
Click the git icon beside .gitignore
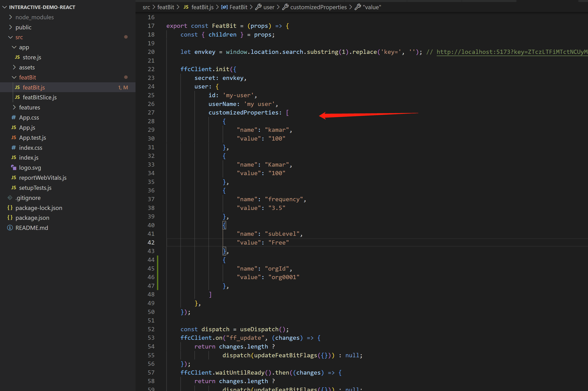tap(10, 198)
